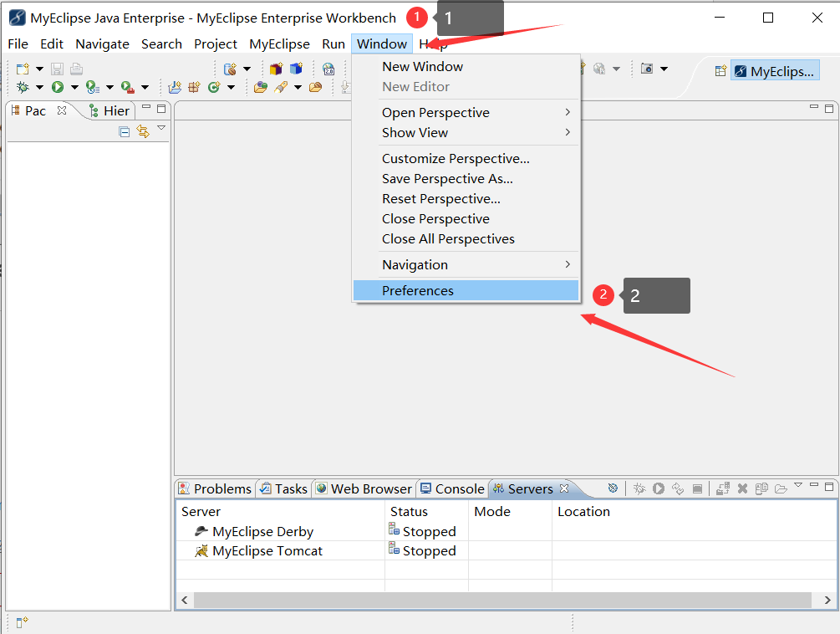Open the New wizard dropdown arrow
Viewport: 840px width, 634px height.
click(39, 69)
